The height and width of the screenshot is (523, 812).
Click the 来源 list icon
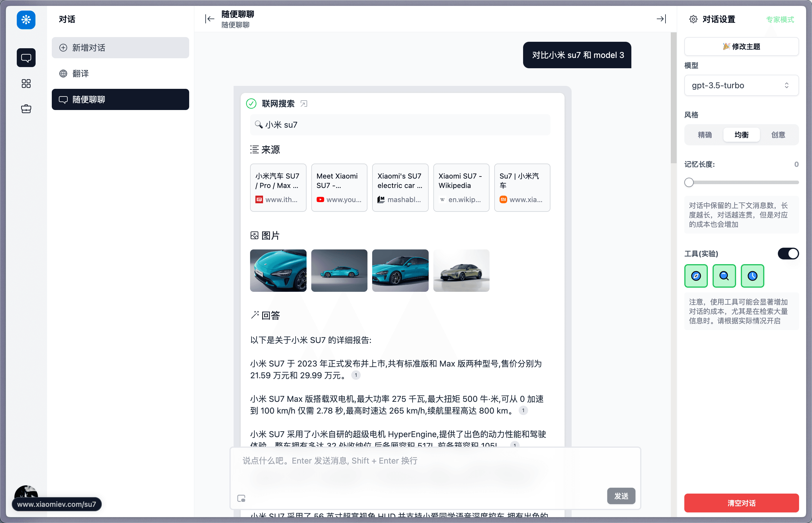[254, 149]
